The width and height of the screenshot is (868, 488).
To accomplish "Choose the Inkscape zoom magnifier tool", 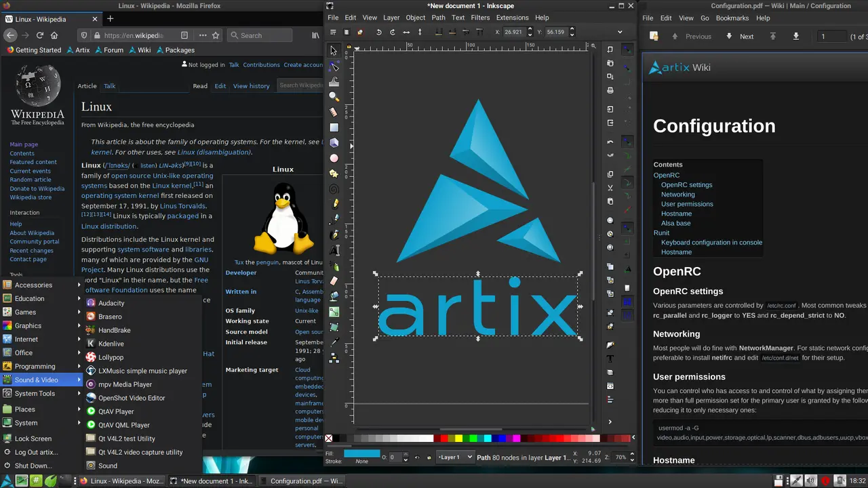I will [334, 96].
